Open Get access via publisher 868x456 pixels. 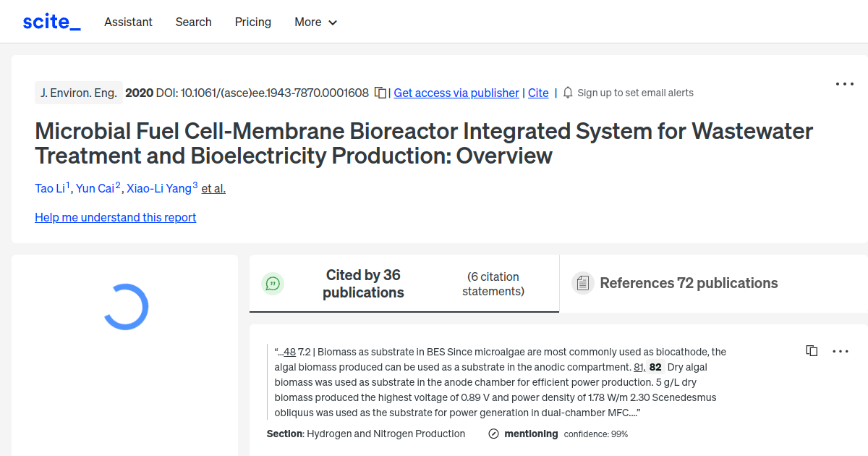point(456,93)
